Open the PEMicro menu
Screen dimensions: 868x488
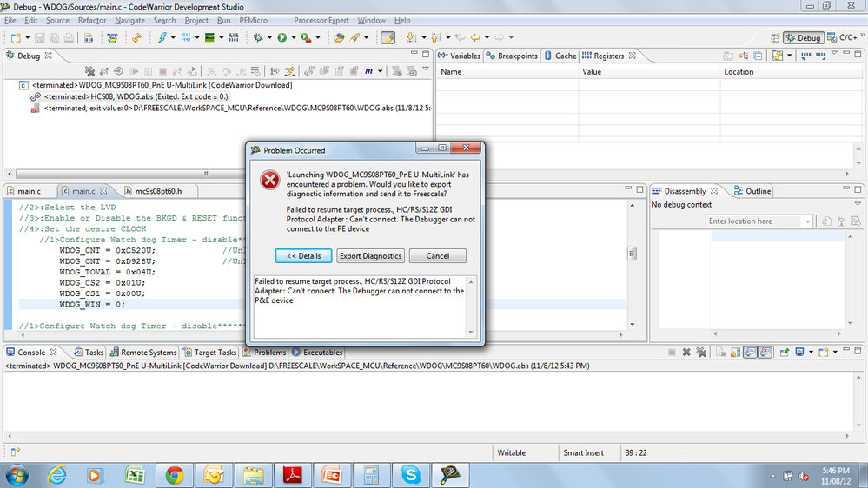click(x=253, y=21)
